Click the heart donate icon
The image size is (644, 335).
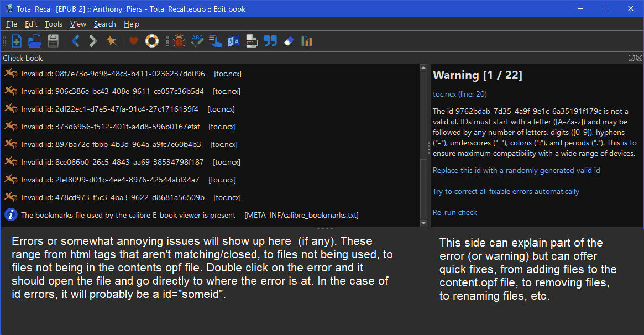133,41
